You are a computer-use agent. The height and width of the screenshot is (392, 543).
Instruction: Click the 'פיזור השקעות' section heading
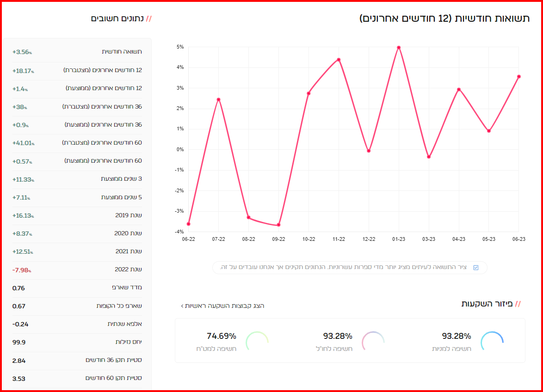click(x=487, y=304)
